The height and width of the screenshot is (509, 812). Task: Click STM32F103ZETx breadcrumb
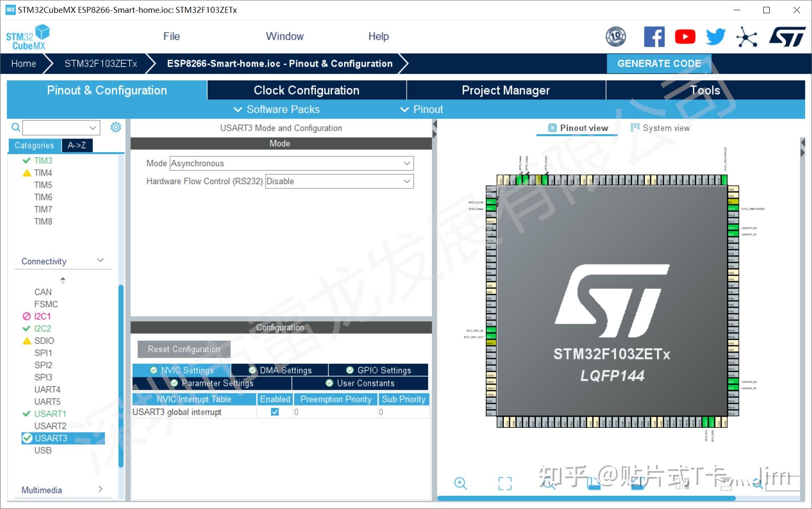point(100,64)
